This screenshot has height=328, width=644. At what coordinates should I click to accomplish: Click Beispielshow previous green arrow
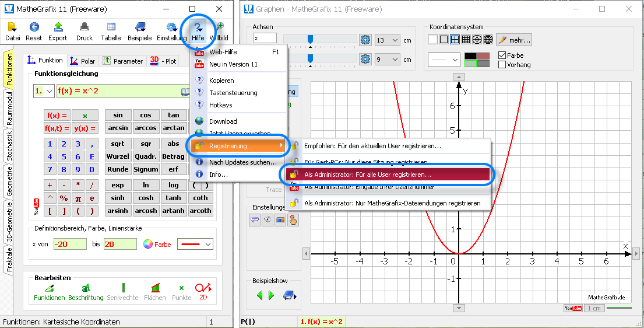click(x=259, y=295)
